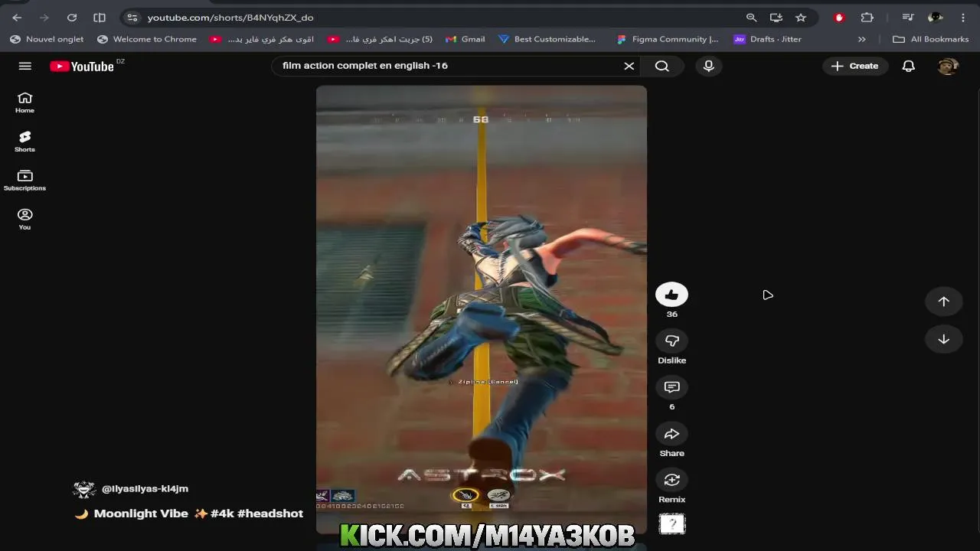Go back with the browser back arrow

17,18
